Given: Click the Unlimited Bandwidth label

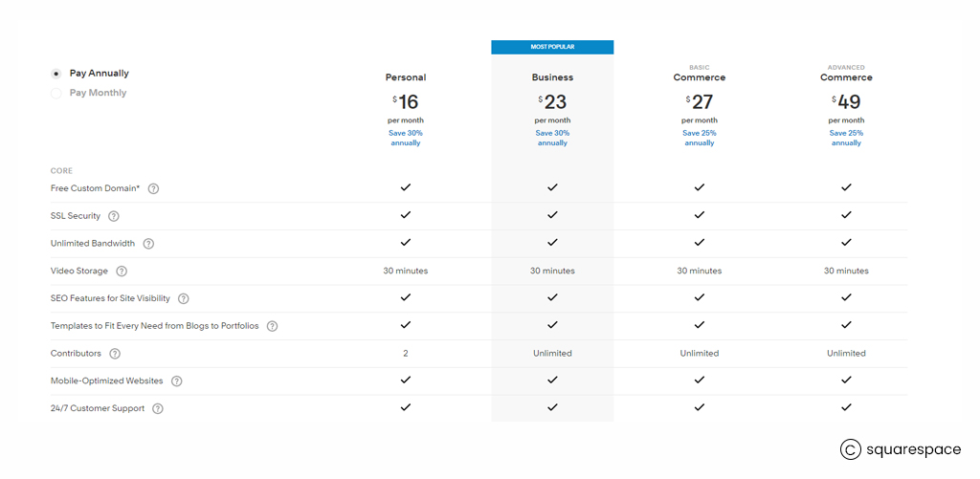Looking at the screenshot, I should (93, 244).
